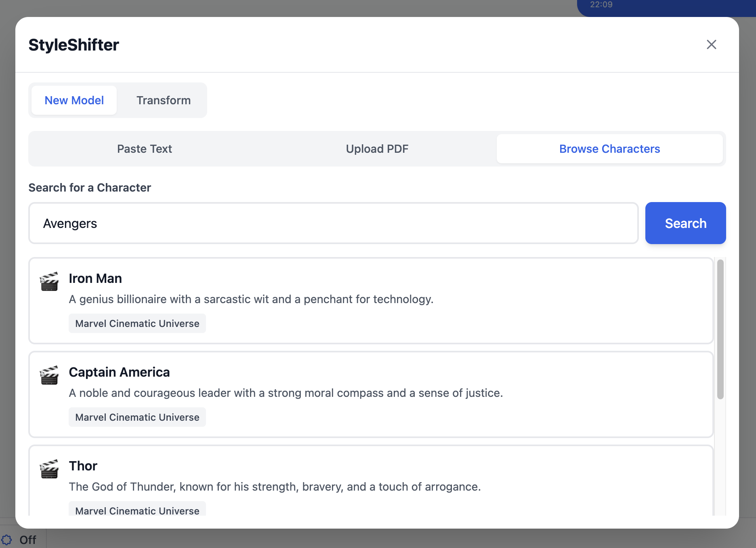Screen dimensions: 756x548
Task: Focus the character search input field
Action: coord(334,223)
